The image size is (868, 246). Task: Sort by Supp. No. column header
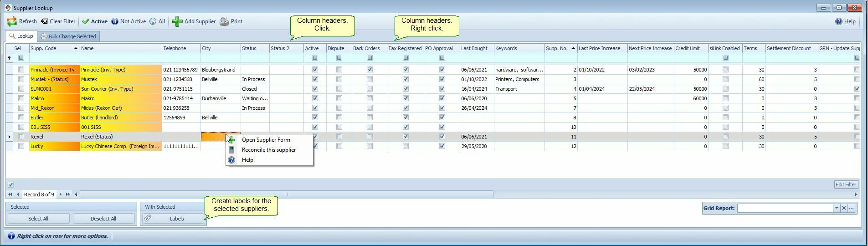(561, 48)
